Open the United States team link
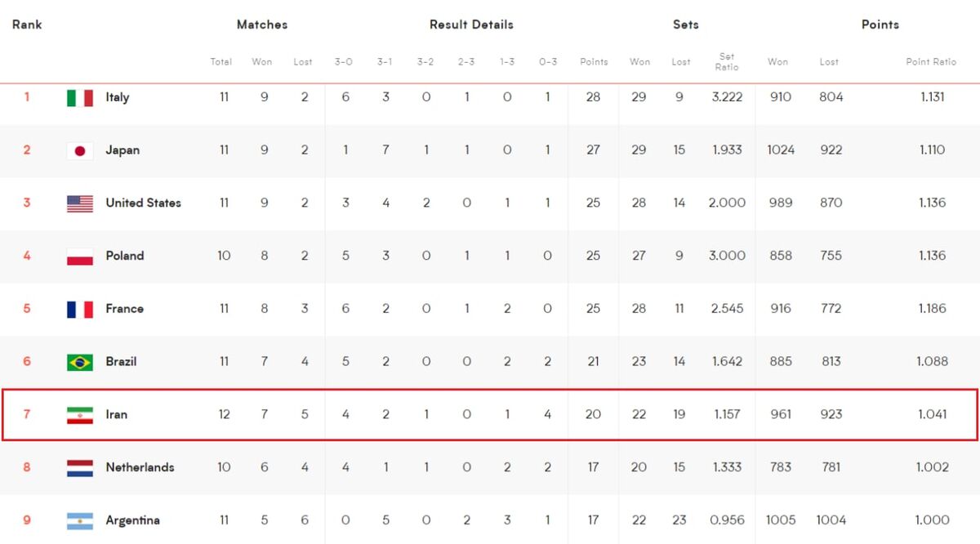The height and width of the screenshot is (544, 980). (x=143, y=203)
